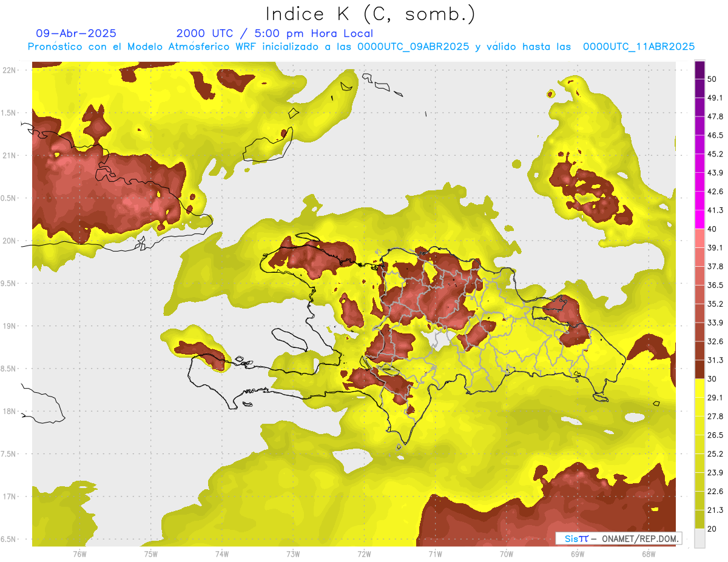Viewport: 728px width, 562px height.
Task: Click the "33.9" colorbar value
Action: point(715,323)
